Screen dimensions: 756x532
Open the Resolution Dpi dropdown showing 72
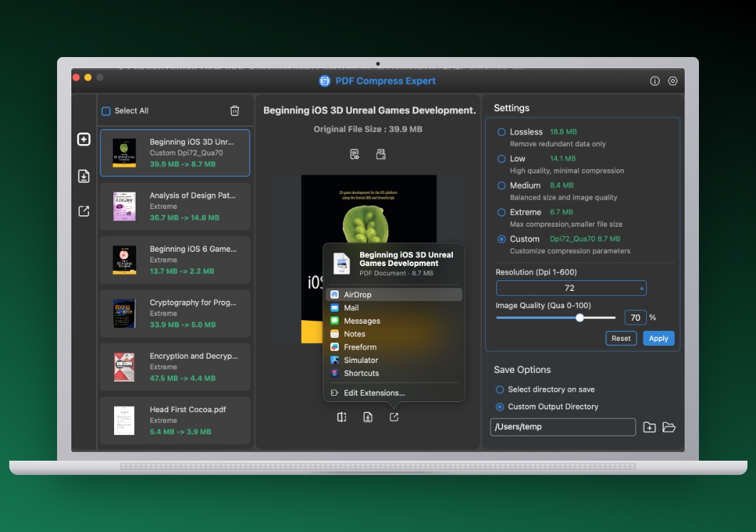[x=571, y=288]
